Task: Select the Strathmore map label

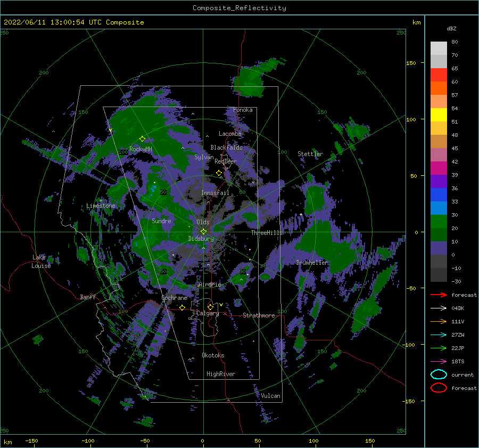Action: pyautogui.click(x=259, y=315)
